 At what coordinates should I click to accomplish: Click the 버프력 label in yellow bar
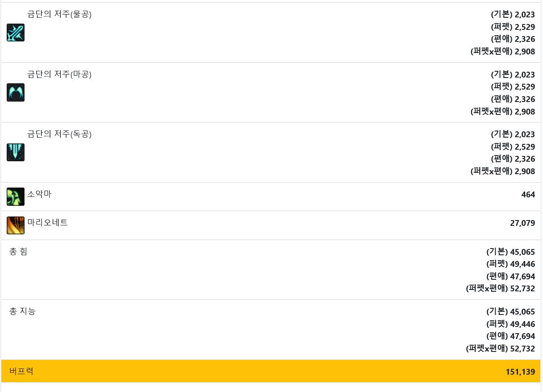coord(21,371)
